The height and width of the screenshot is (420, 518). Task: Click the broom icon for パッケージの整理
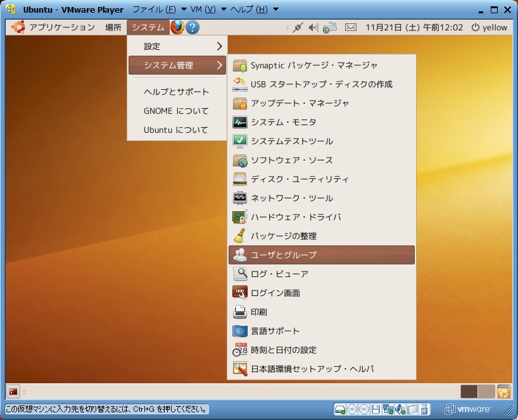tap(239, 236)
